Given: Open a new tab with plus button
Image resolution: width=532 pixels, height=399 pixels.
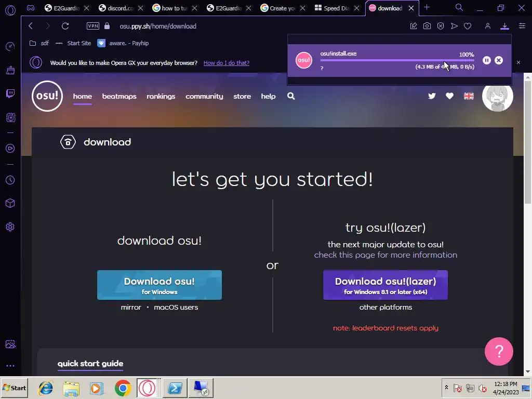Looking at the screenshot, I should pos(427,7).
